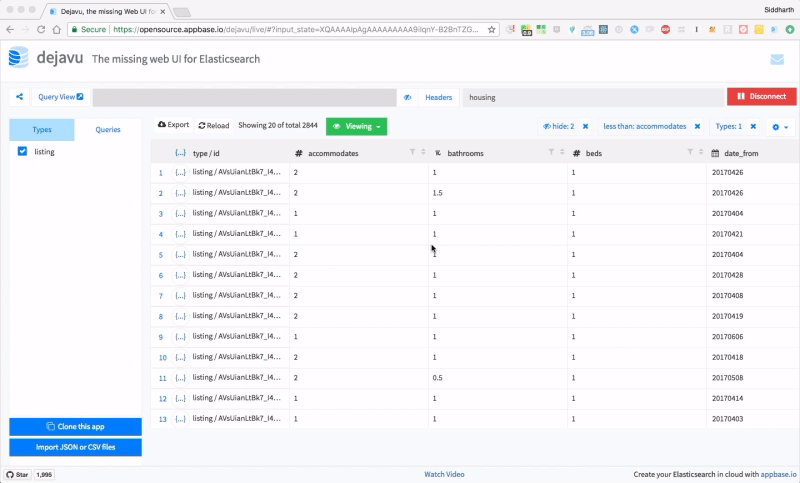The height and width of the screenshot is (483, 800).
Task: Switch to the Queries tab
Action: 108,130
